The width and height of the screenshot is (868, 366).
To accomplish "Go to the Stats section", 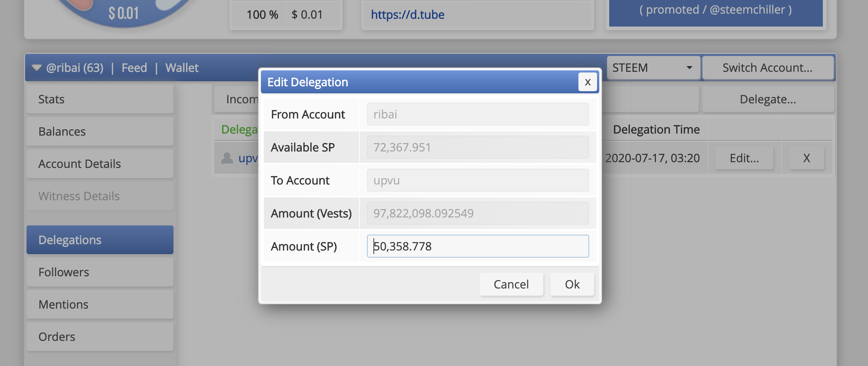I will (100, 99).
